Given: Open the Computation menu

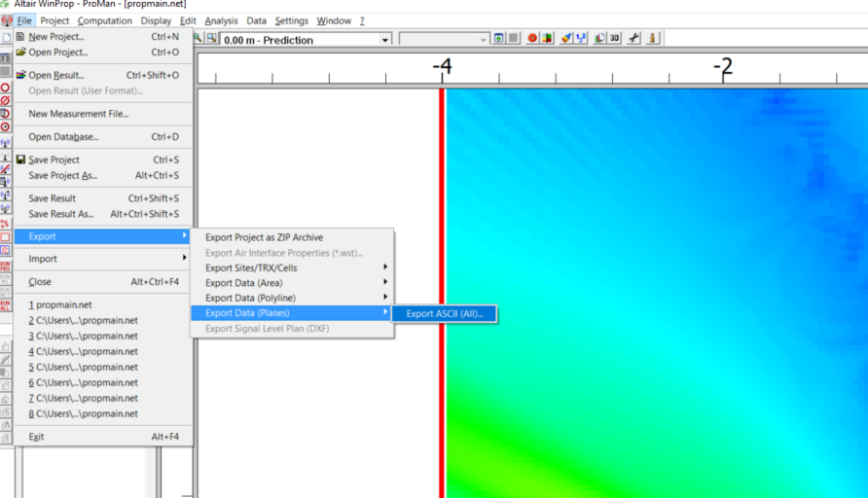Looking at the screenshot, I should pos(105,20).
